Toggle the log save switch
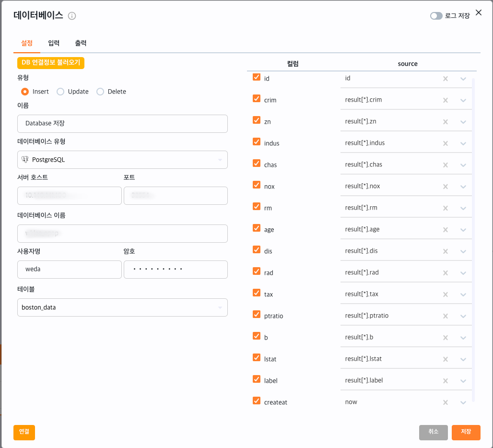493x448 pixels. (436, 16)
